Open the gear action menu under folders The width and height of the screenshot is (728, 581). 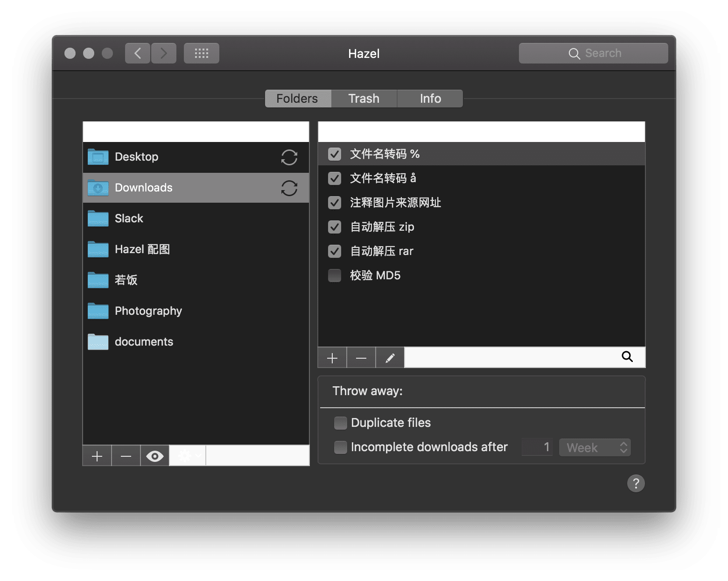[x=188, y=456]
